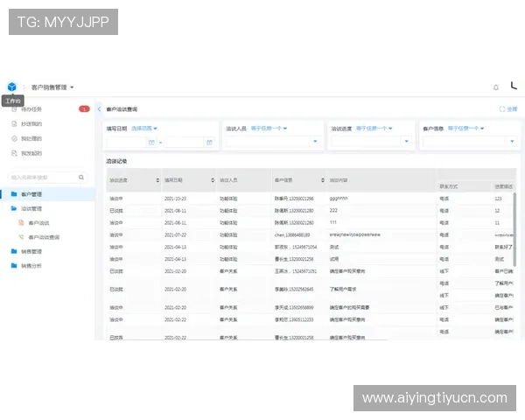Screen dimensions: 525x420
Task: Click the notification bell icon
Action: [x=496, y=87]
